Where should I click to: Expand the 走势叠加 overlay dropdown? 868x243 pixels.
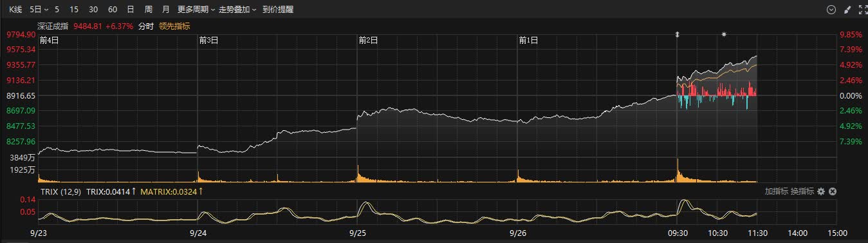coord(237,10)
